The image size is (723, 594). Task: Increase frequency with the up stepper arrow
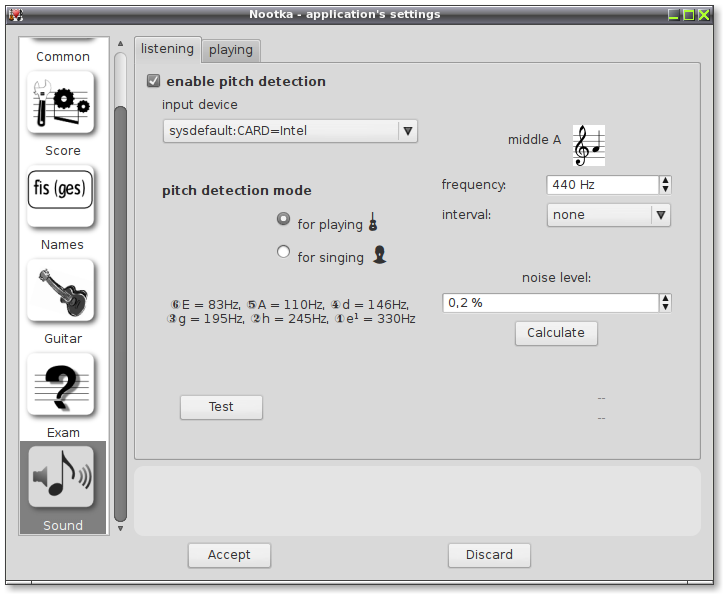point(665,180)
